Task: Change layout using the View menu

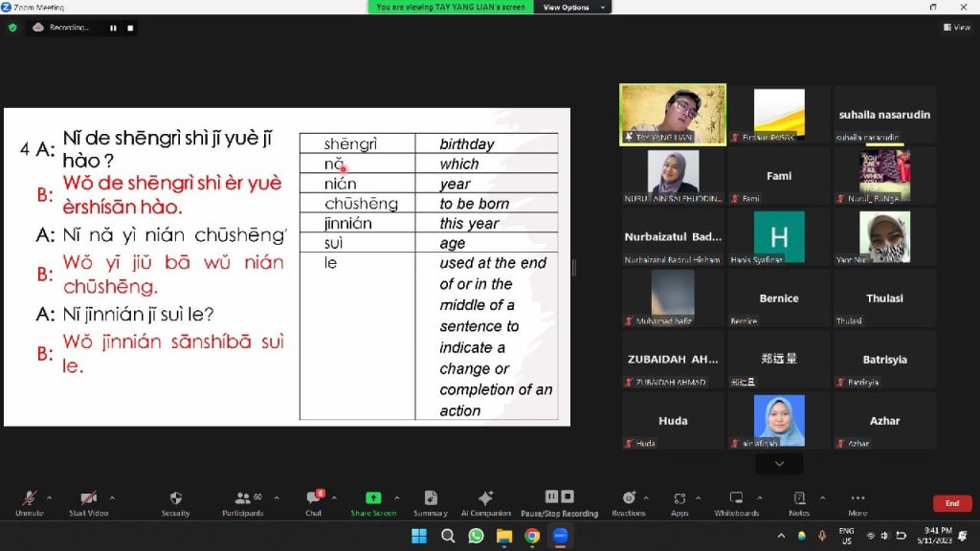Action: pos(957,28)
